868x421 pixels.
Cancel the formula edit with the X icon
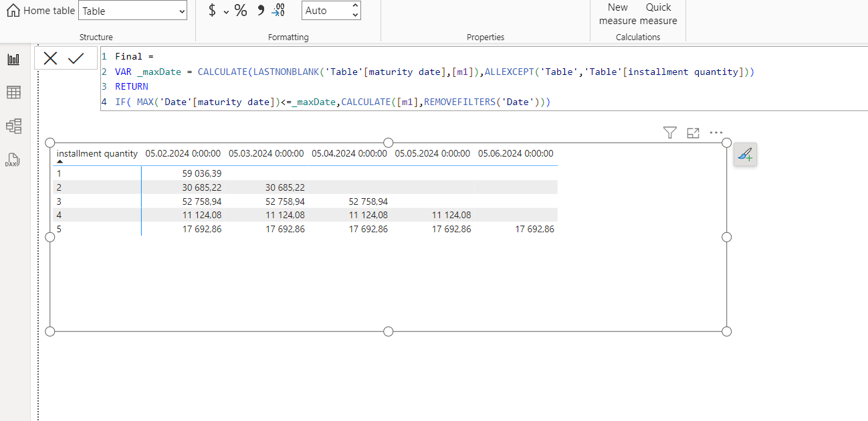tap(51, 58)
